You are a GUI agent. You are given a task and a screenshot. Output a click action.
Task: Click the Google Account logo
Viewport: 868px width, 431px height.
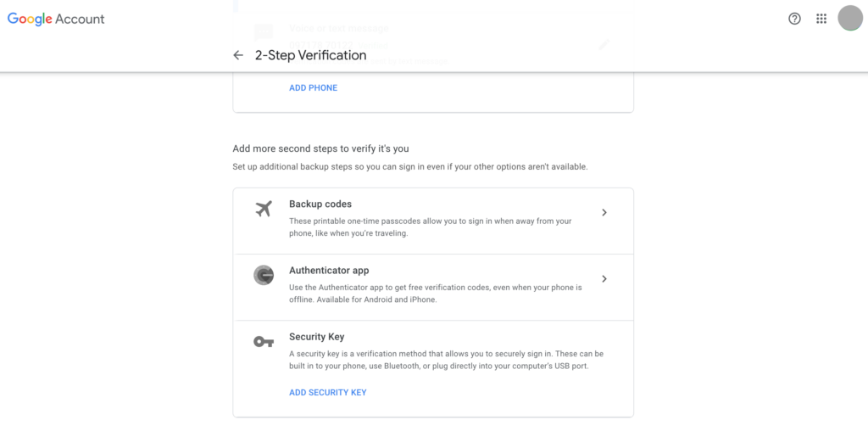click(x=56, y=19)
